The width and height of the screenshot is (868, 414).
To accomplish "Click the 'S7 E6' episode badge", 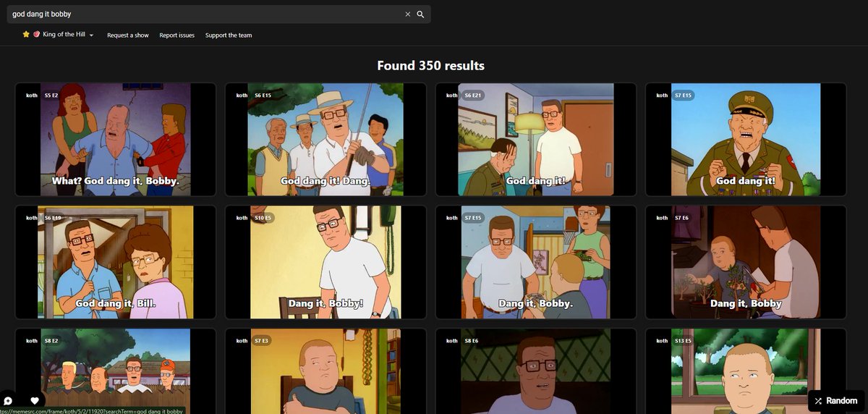I will 682,218.
